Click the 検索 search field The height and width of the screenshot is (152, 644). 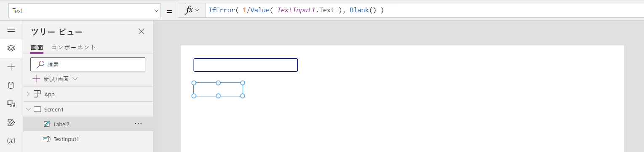click(88, 64)
